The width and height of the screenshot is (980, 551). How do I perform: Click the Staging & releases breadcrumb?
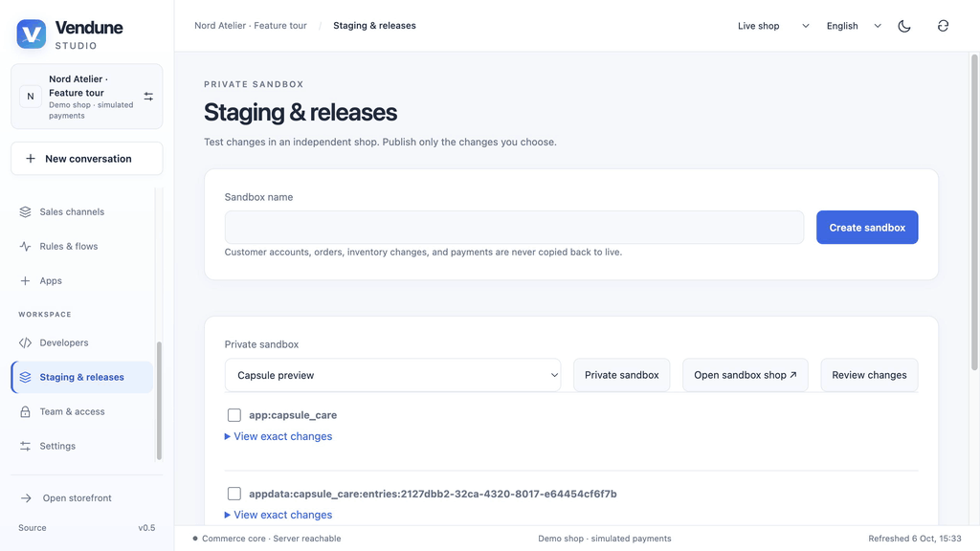pyautogui.click(x=374, y=26)
